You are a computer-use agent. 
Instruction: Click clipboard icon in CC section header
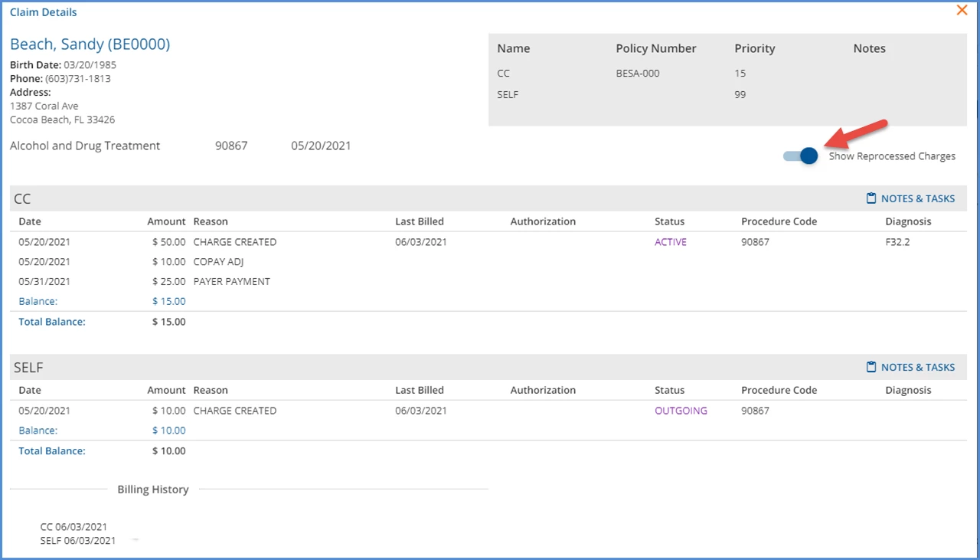point(871,198)
